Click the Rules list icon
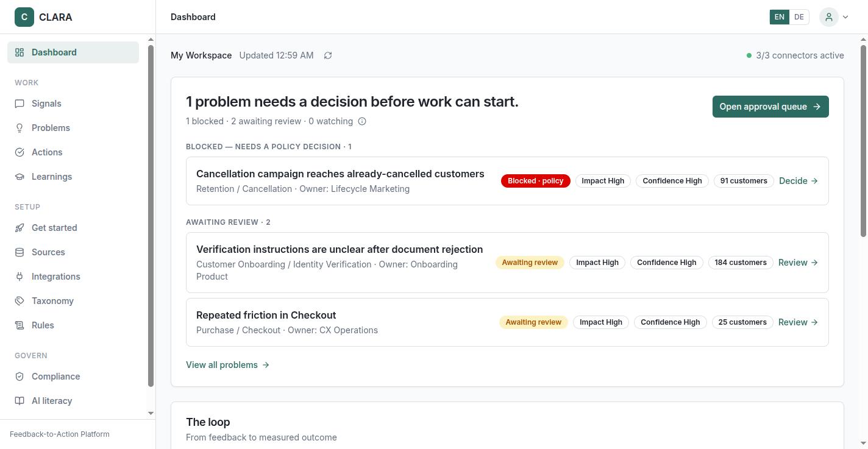The image size is (868, 449). click(20, 325)
